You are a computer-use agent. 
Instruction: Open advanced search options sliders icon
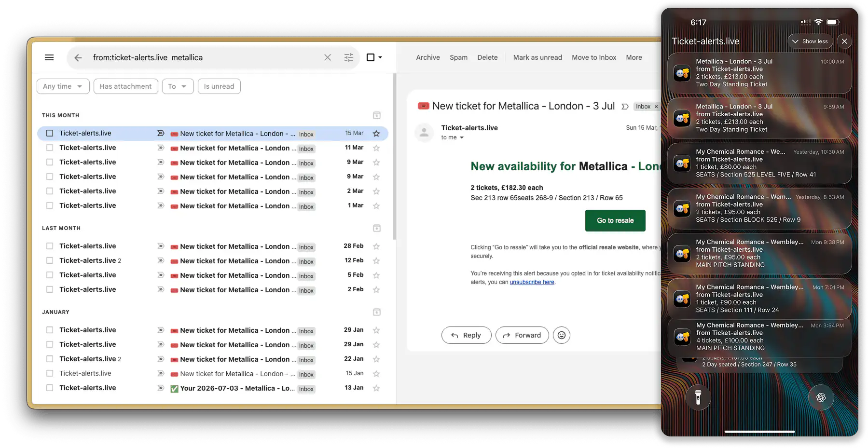349,57
